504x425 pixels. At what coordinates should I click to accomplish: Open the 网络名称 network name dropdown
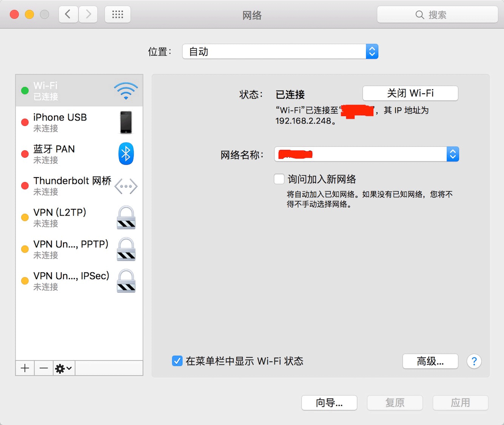[x=367, y=154]
